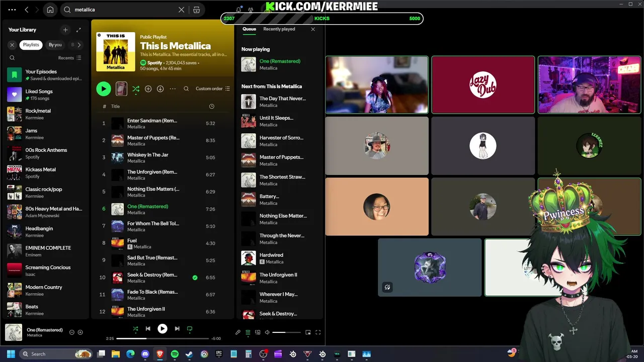Play The Day That Never from queue
Image resolution: width=644 pixels, height=362 pixels.
(x=279, y=102)
